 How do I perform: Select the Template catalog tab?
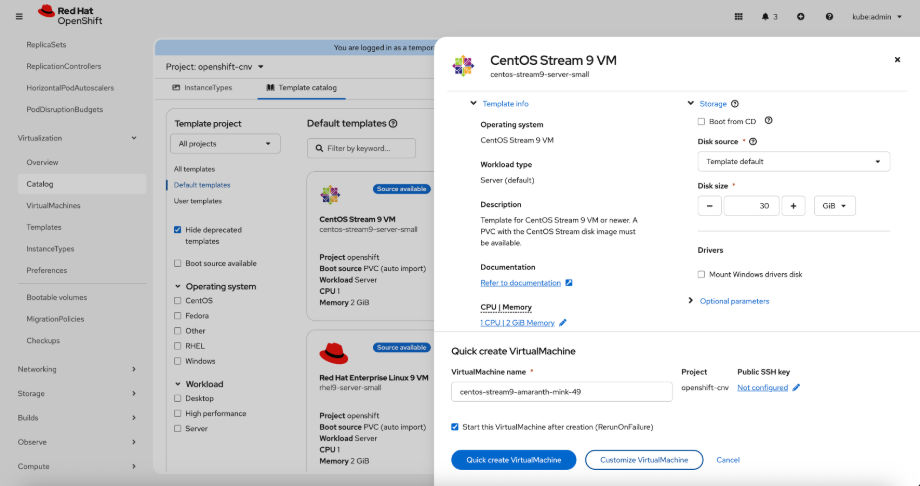click(302, 87)
